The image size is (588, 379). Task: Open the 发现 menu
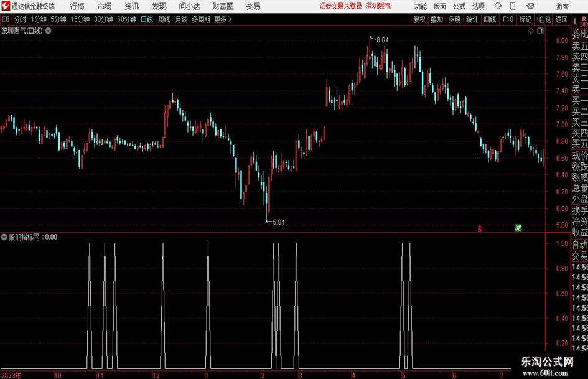(x=159, y=6)
